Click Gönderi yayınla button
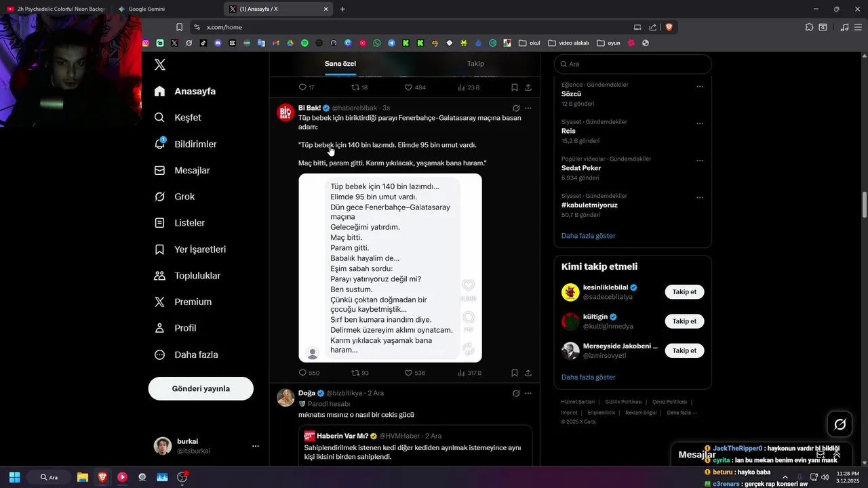Screen dimensions: 868x488 click(201, 388)
